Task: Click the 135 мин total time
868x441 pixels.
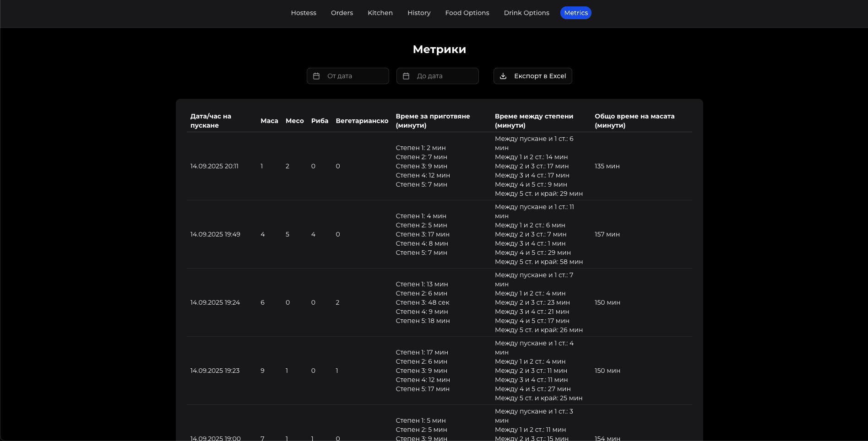Action: point(607,166)
